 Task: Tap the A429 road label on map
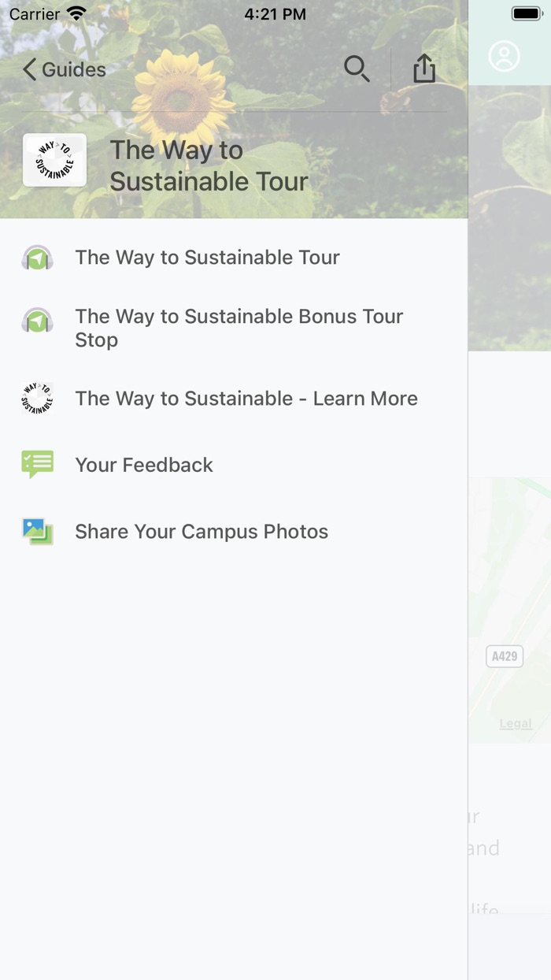[x=504, y=655]
